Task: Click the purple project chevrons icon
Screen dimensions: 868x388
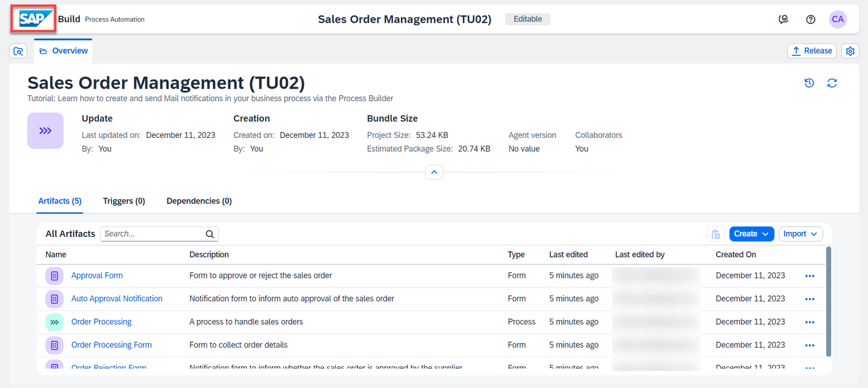Action: tap(45, 131)
